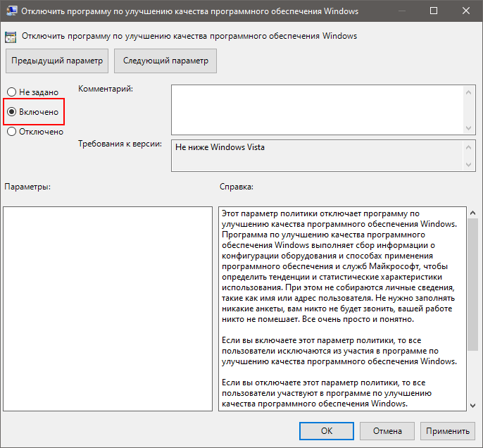Click the up arrow of the comment scrollbar
The width and height of the screenshot is (483, 448).
coord(470,91)
